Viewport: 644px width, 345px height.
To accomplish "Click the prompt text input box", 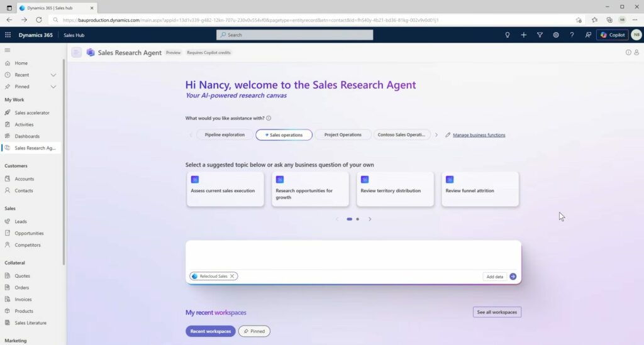I will [353, 255].
